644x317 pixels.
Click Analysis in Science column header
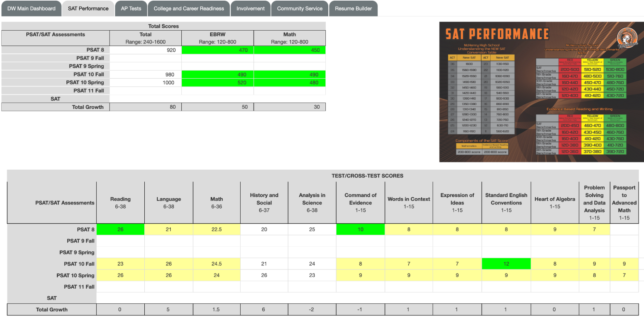[312, 203]
